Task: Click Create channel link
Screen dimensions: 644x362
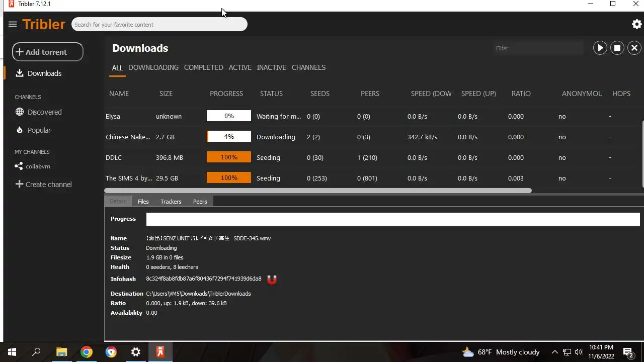Action: tap(49, 185)
